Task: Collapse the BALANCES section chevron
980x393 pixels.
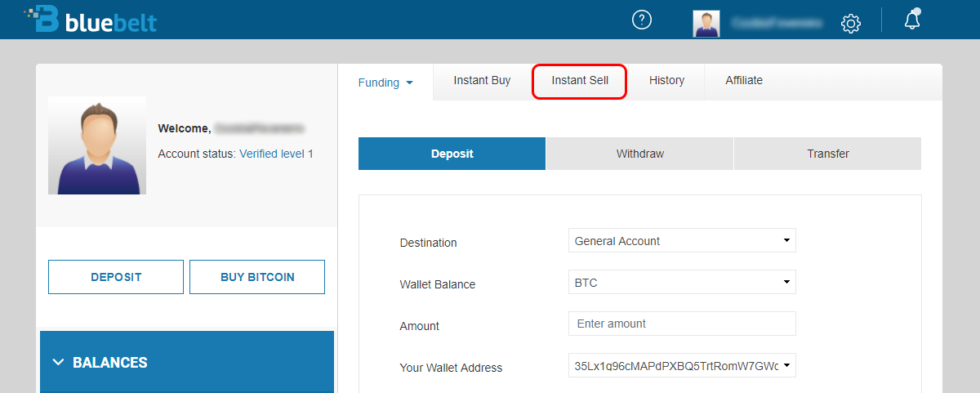Action: [x=58, y=362]
